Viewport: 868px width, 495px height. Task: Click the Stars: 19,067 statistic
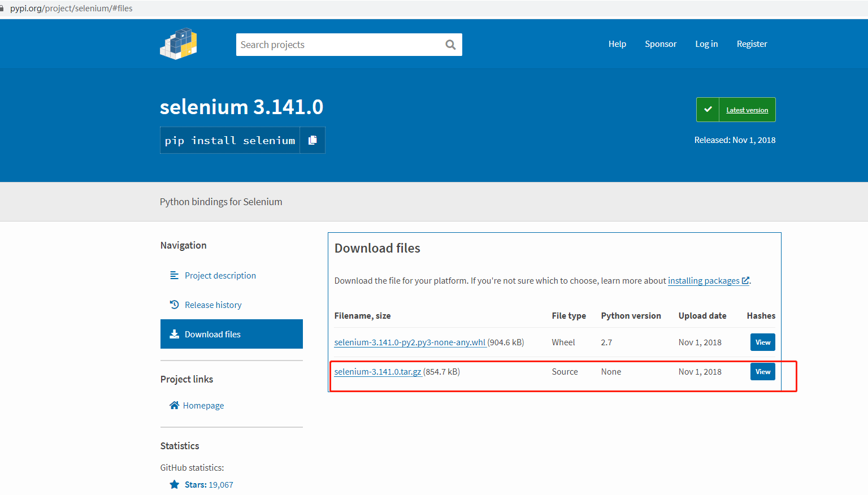[x=209, y=485]
